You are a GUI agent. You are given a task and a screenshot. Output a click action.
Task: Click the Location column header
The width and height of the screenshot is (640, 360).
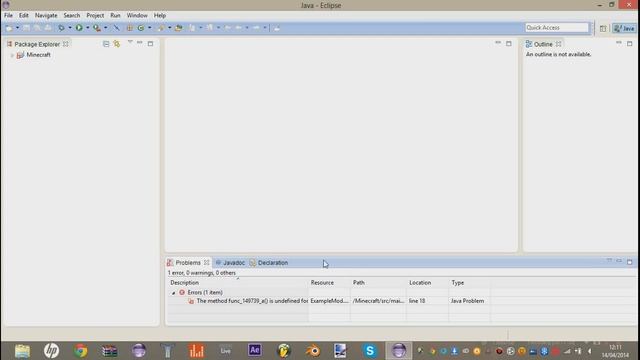point(427,282)
